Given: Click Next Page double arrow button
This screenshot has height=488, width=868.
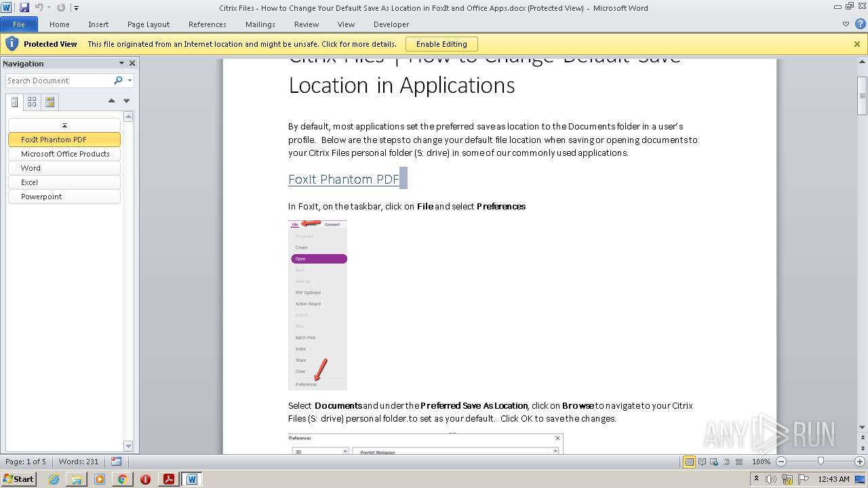Looking at the screenshot, I should click(x=862, y=449).
